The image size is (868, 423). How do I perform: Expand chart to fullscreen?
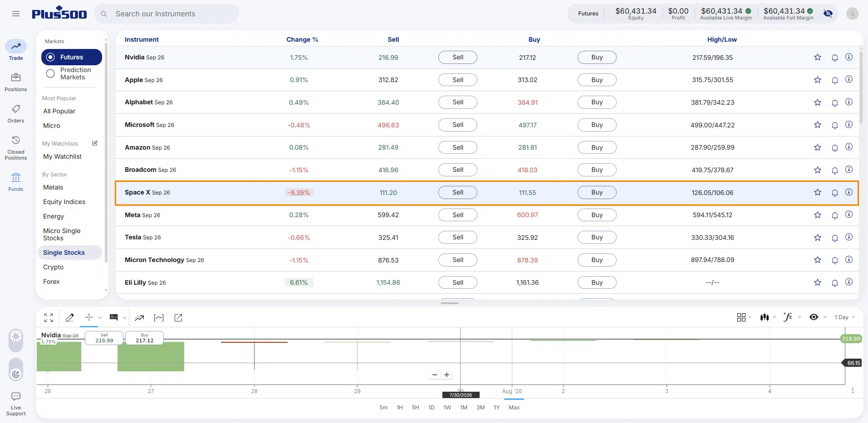tap(49, 318)
